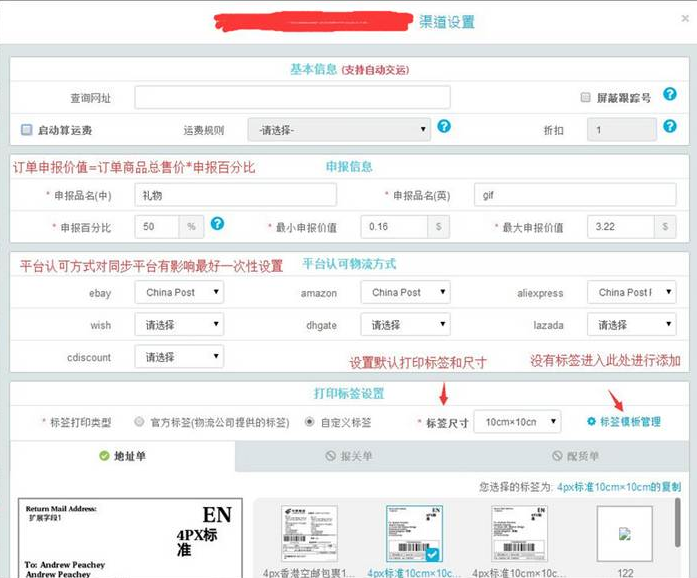Open the 运费规则 dropdown
This screenshot has height=578, width=697.
339,129
